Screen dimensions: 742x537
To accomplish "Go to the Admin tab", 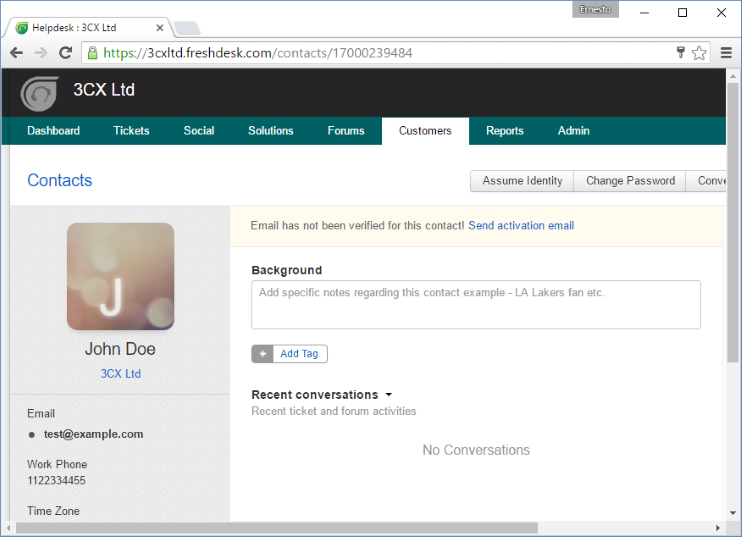I will 574,131.
